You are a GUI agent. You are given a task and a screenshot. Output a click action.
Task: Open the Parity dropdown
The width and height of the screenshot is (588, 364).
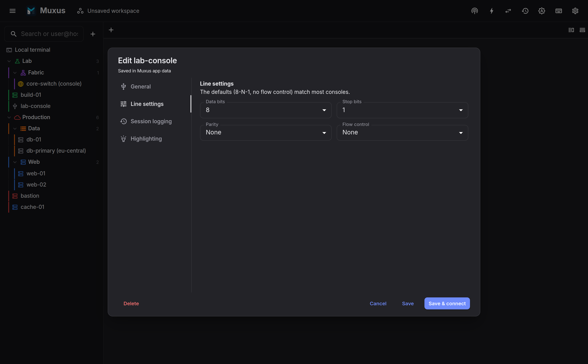266,133
